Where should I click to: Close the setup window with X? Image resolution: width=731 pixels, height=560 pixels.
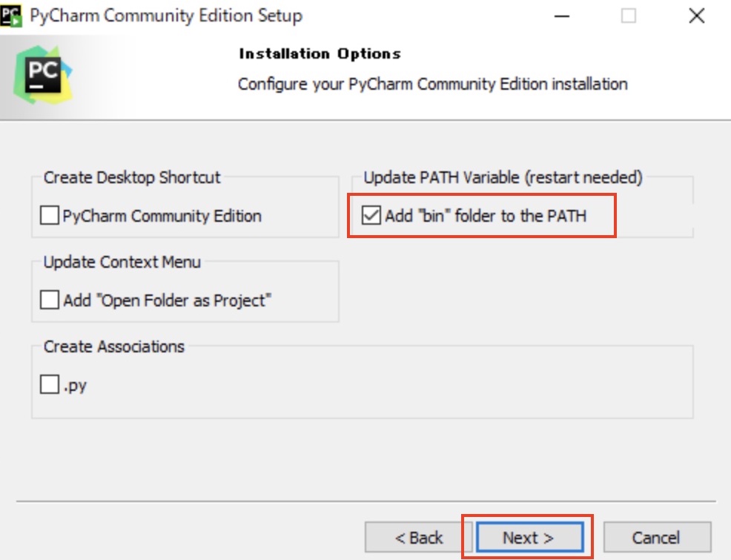coord(696,16)
